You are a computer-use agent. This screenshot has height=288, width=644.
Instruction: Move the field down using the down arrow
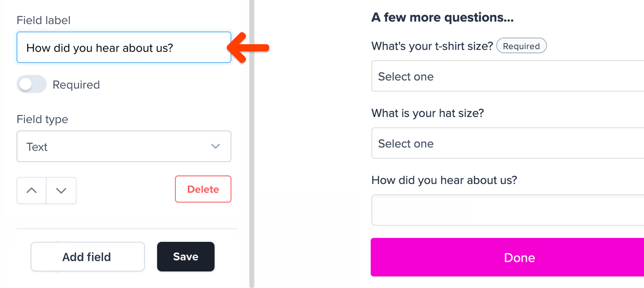pos(61,190)
